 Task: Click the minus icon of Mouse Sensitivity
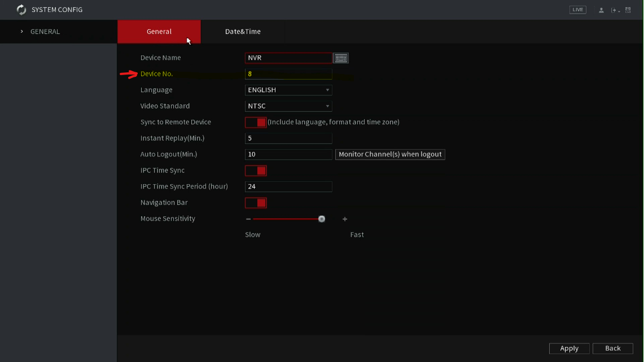pos(248,219)
